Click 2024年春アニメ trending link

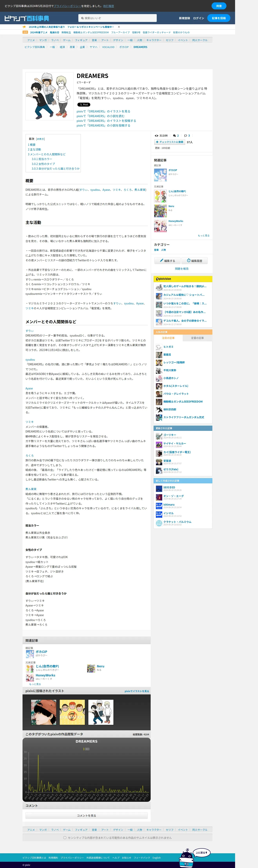[x=39, y=32]
